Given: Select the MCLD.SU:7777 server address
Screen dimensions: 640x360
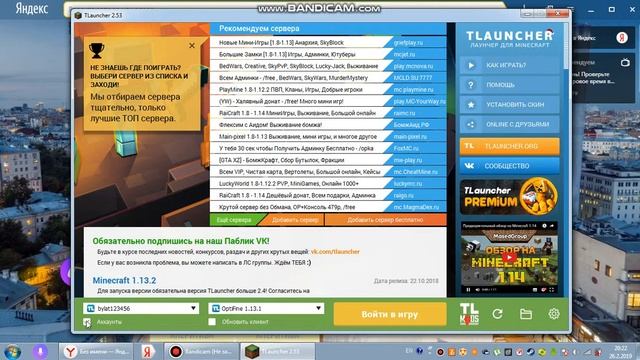Looking at the screenshot, I should click(x=413, y=78).
